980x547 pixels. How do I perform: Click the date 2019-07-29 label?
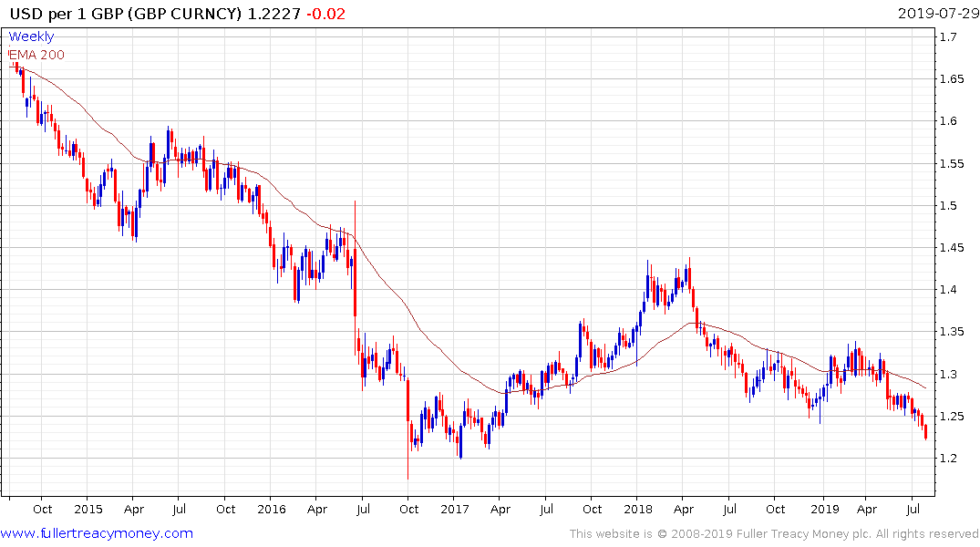click(x=938, y=13)
